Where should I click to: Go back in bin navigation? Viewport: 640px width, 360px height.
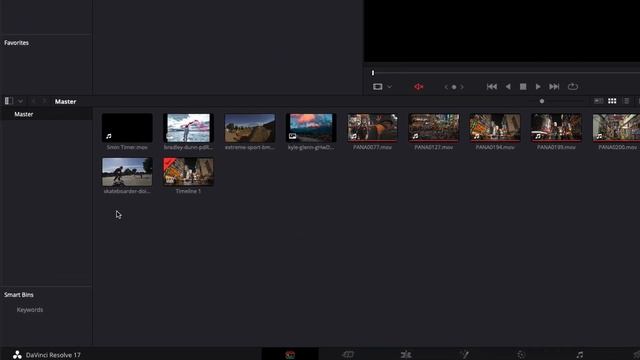coord(33,101)
